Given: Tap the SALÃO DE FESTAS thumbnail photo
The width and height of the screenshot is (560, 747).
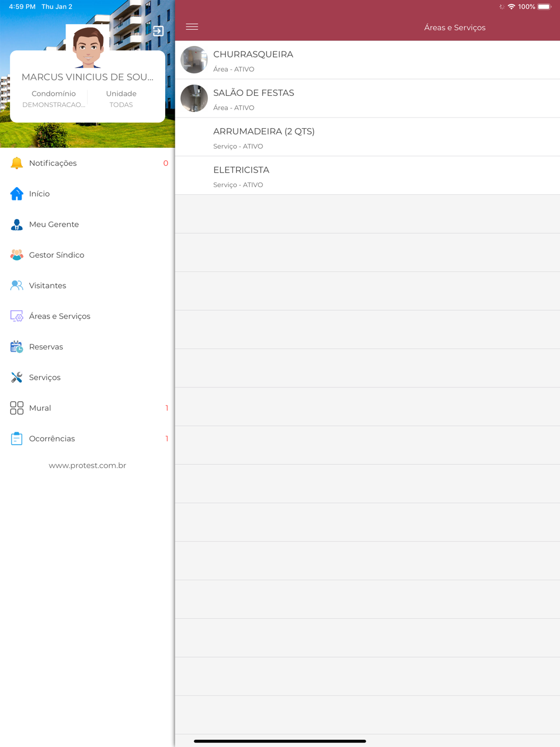Looking at the screenshot, I should tap(194, 99).
